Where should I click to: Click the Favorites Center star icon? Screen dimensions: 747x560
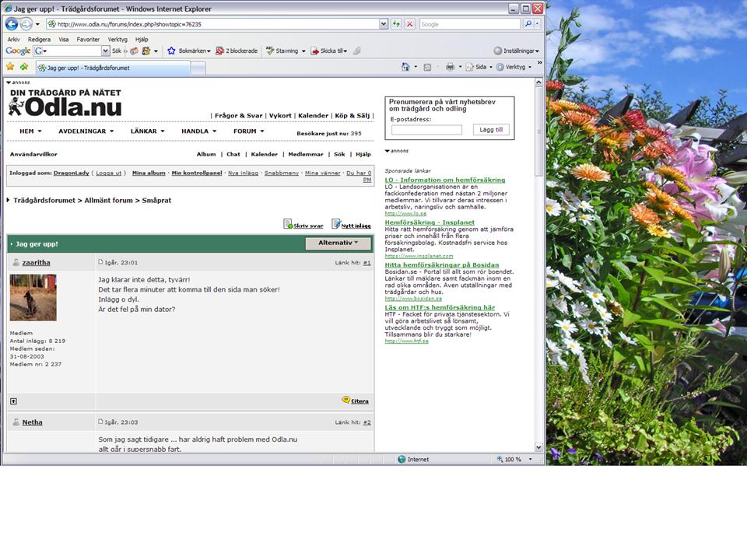point(11,68)
